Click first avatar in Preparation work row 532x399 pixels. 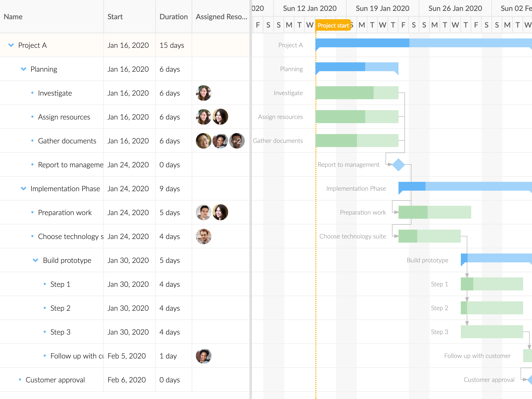pyautogui.click(x=203, y=212)
